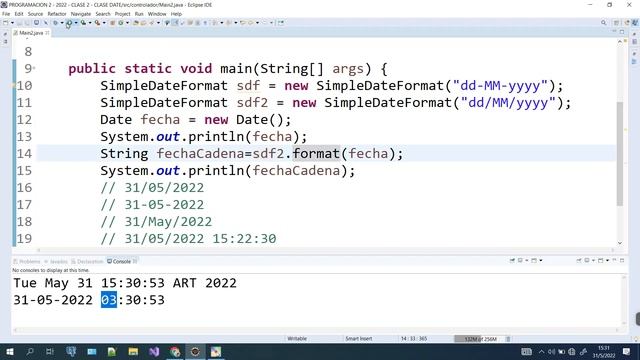Open the Navigate menu
Viewport: 640px width, 360px height.
click(81, 14)
